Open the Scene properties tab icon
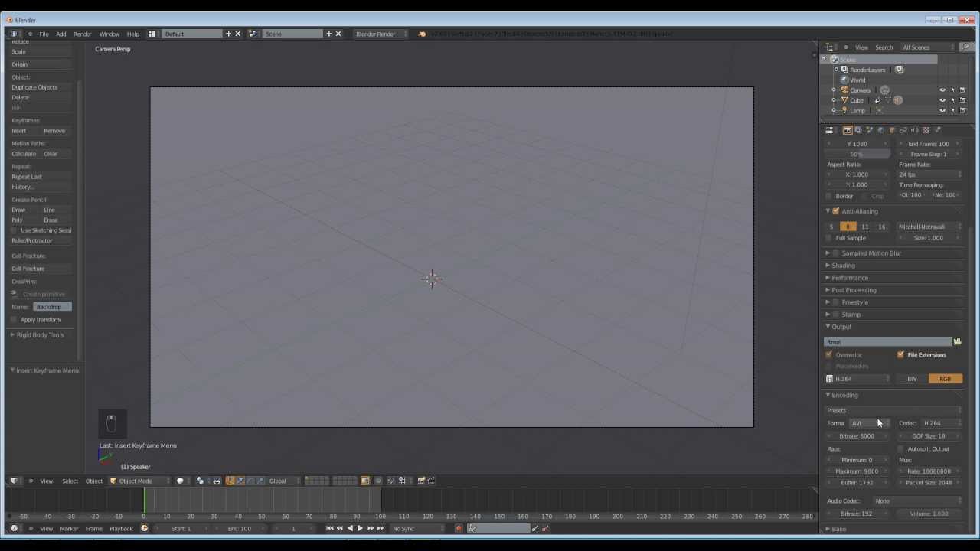Image resolution: width=980 pixels, height=551 pixels. tap(870, 130)
